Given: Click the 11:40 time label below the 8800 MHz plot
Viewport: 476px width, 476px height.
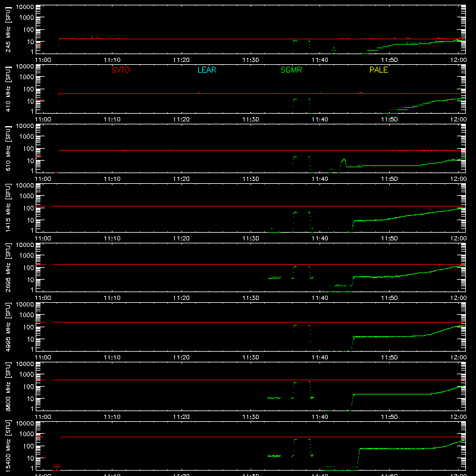Looking at the screenshot, I should 320,417.
